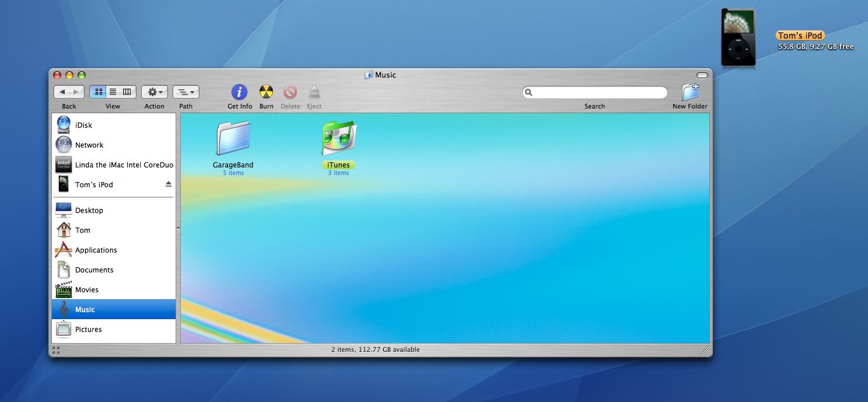
Task: Select the iTunes folder icon
Action: (x=338, y=138)
